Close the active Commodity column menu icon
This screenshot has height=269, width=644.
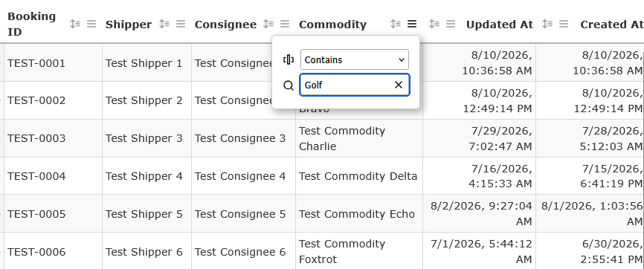click(x=412, y=25)
